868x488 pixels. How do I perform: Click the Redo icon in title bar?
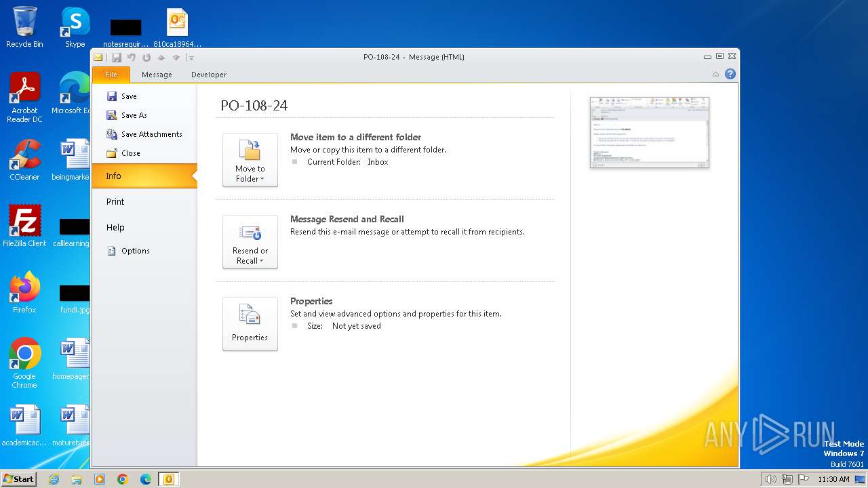[x=146, y=58]
